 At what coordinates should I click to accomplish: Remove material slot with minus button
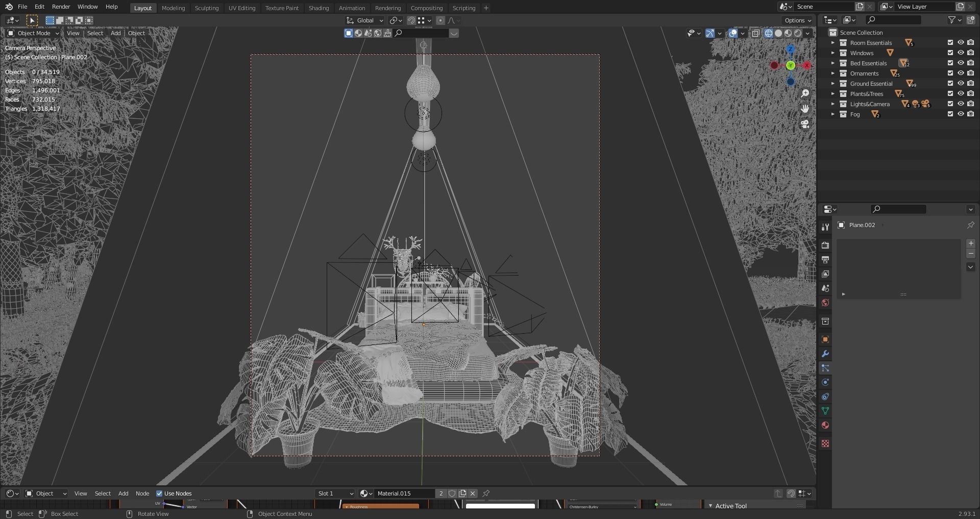[x=971, y=254]
